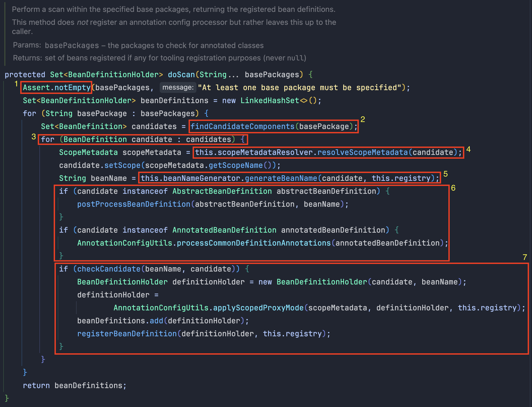This screenshot has height=407, width=532.
Task: Click the doScan method name in signature
Action: (x=181, y=74)
